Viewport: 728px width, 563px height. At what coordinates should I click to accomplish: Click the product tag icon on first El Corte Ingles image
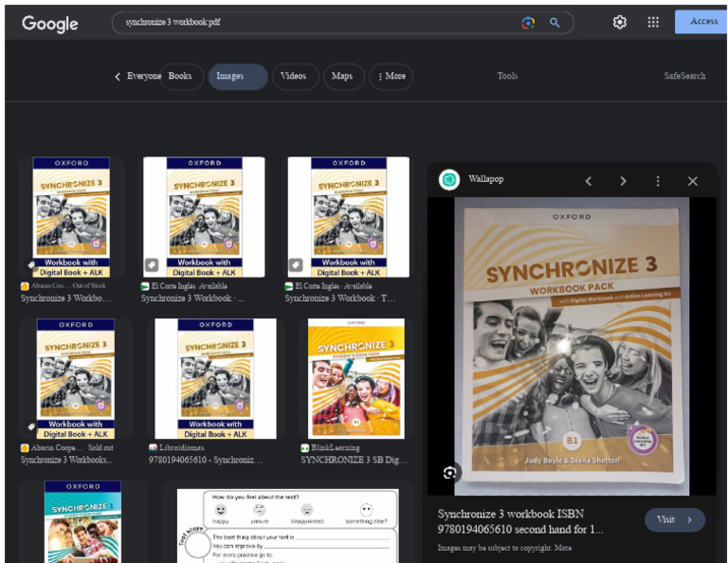click(x=152, y=265)
